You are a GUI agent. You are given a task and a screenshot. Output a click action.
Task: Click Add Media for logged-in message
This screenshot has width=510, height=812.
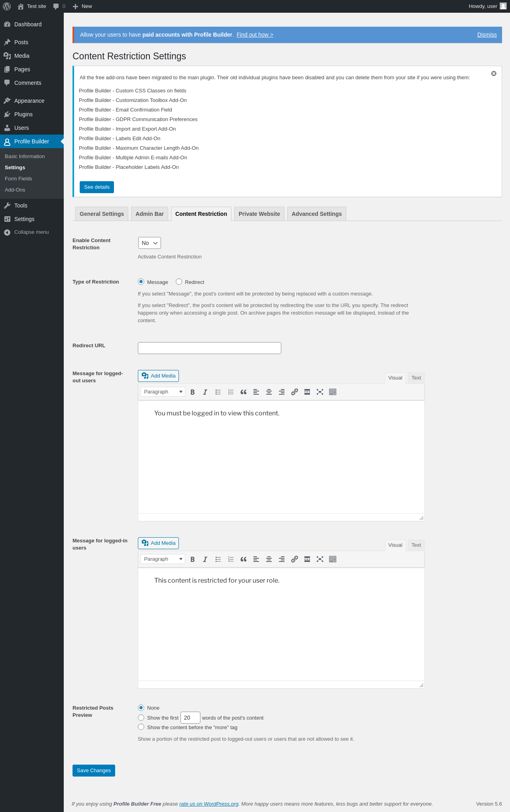pos(158,543)
